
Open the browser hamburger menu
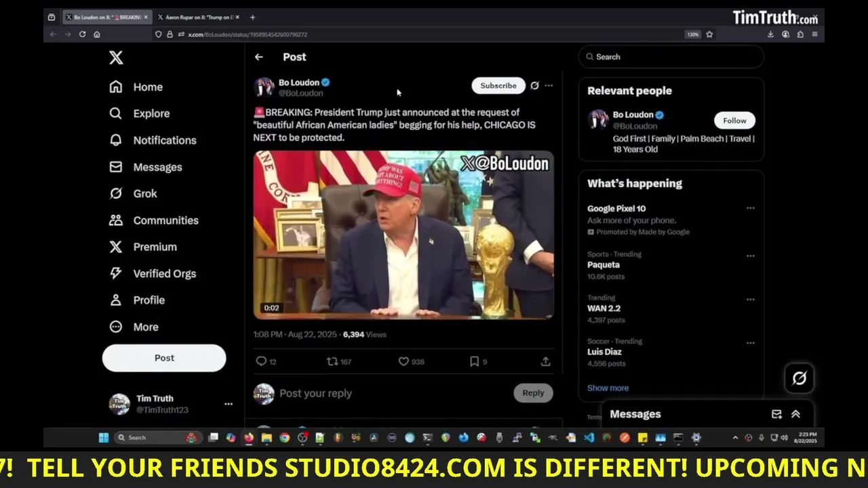pyautogui.click(x=814, y=35)
